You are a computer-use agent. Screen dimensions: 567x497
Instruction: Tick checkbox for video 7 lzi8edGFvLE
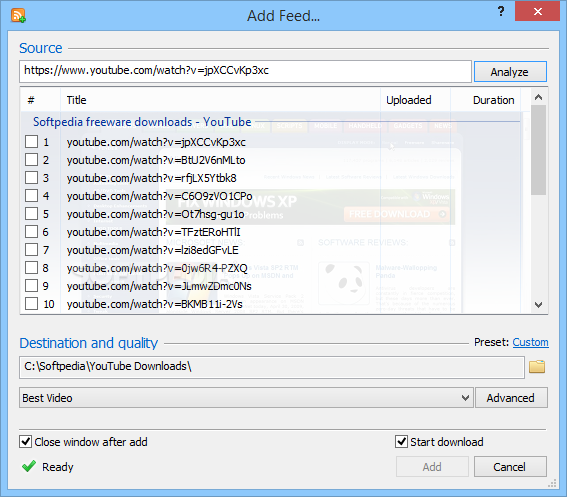tap(31, 250)
